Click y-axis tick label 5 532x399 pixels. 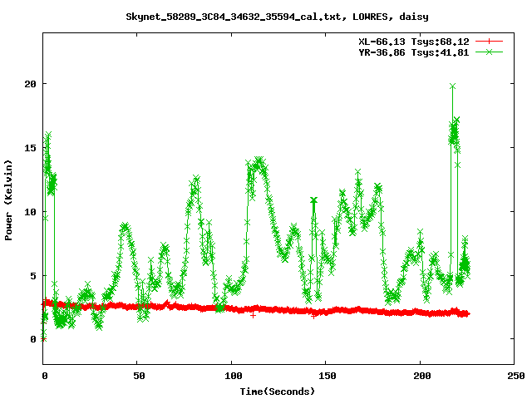(x=33, y=276)
